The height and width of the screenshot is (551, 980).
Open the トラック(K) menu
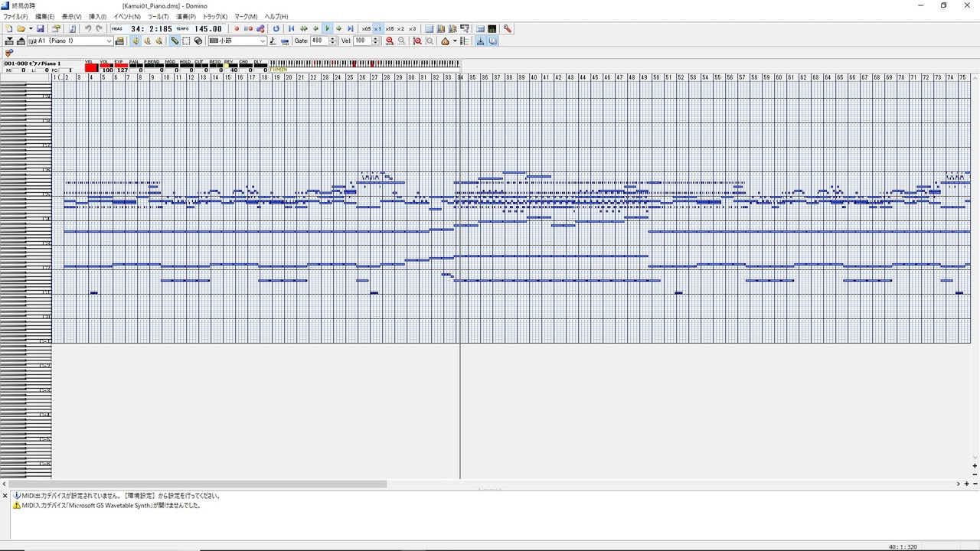coord(215,16)
